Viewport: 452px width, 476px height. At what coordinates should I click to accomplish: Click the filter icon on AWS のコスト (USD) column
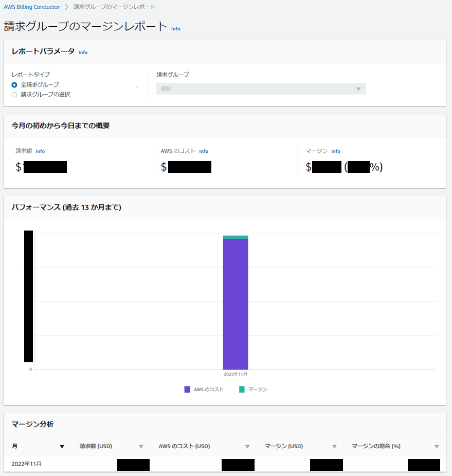tap(247, 446)
